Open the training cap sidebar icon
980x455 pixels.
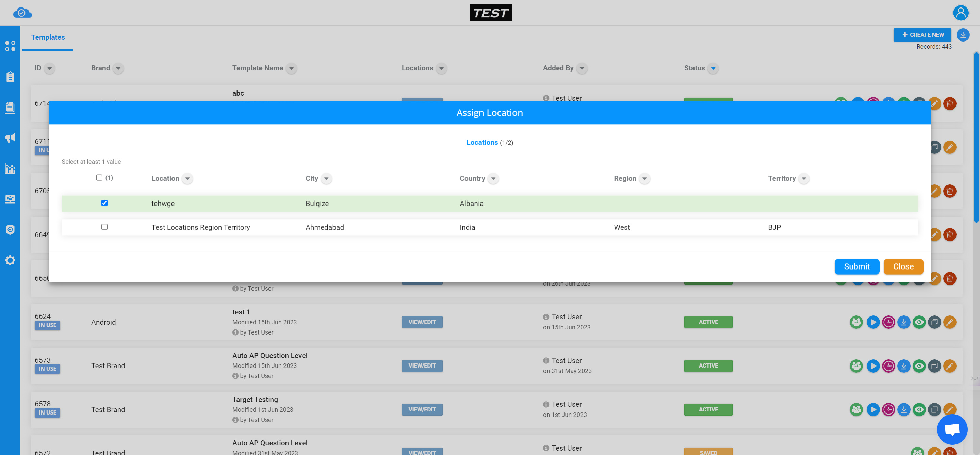point(10,199)
